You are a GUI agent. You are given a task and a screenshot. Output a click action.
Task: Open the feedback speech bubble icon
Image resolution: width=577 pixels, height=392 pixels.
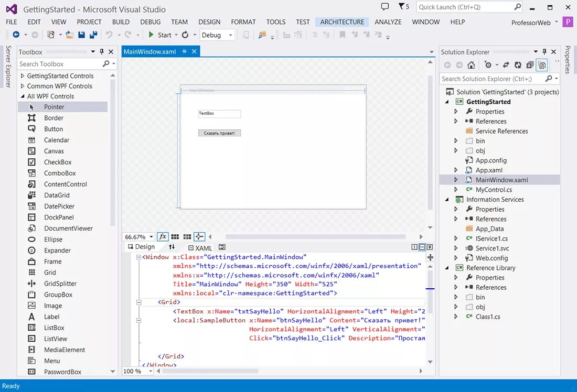(x=384, y=6)
